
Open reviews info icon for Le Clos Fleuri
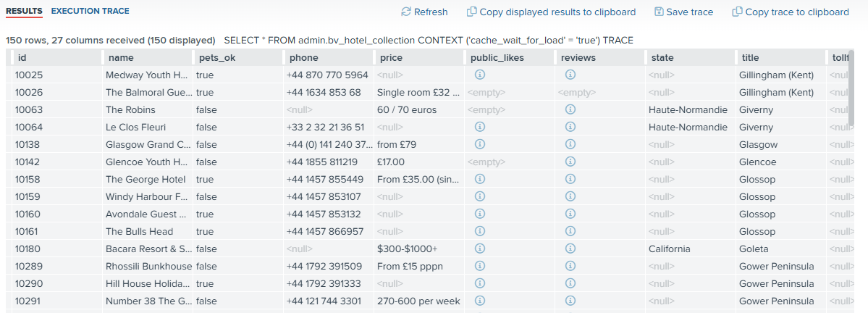point(570,127)
